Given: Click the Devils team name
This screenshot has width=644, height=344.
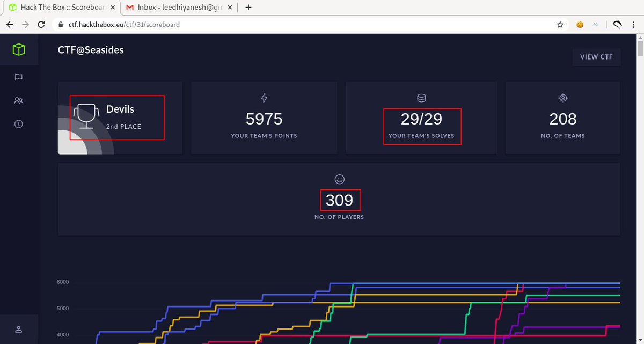Looking at the screenshot, I should 120,109.
